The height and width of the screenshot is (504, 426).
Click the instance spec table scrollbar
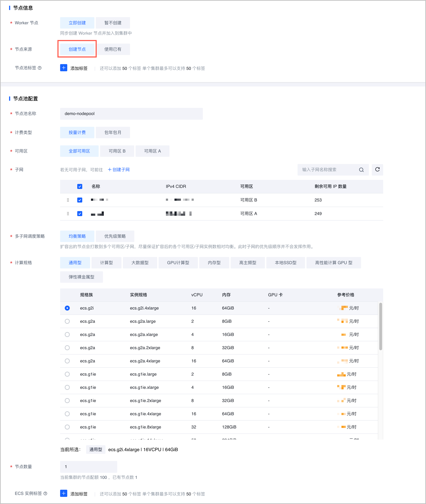tap(380, 326)
